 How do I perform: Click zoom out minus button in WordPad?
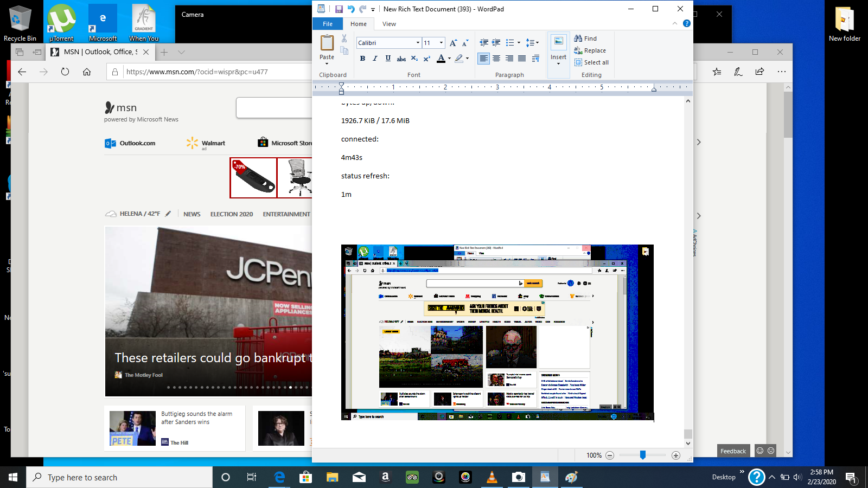[610, 455]
